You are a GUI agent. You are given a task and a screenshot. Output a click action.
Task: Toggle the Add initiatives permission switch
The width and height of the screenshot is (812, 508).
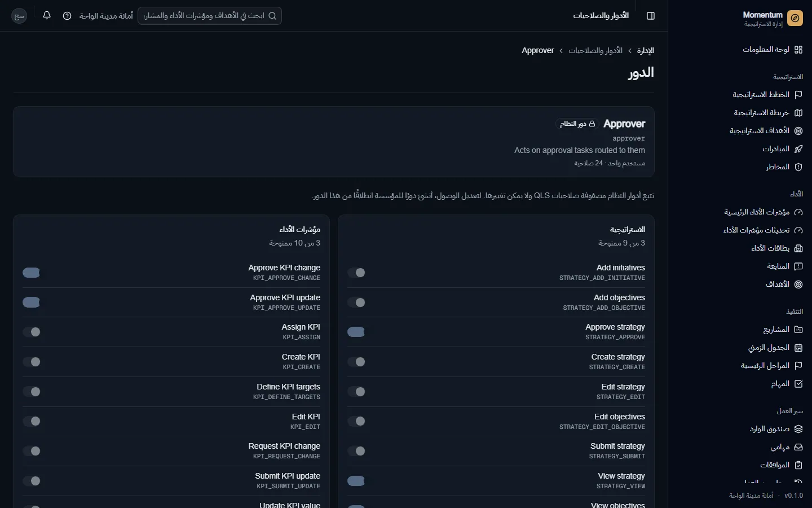[x=356, y=273]
